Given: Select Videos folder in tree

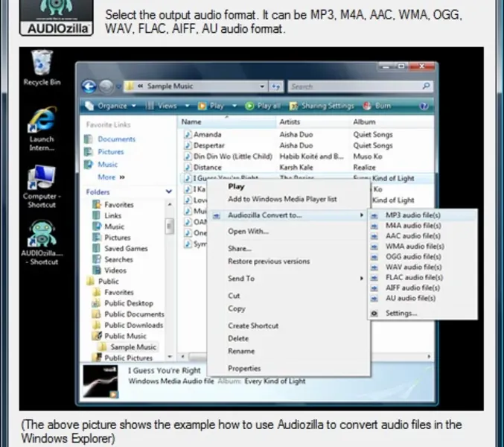Looking at the screenshot, I should (109, 270).
